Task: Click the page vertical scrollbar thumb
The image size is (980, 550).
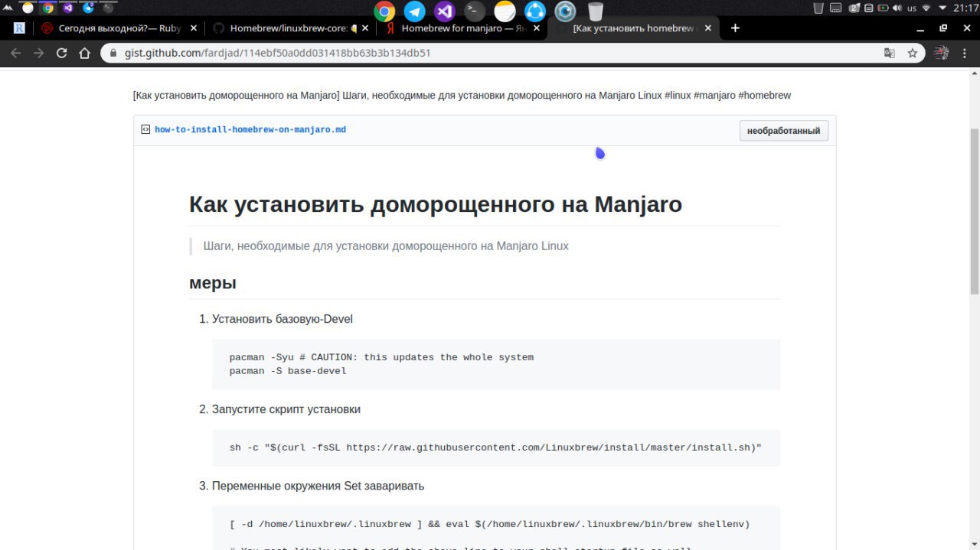Action: pos(974,211)
